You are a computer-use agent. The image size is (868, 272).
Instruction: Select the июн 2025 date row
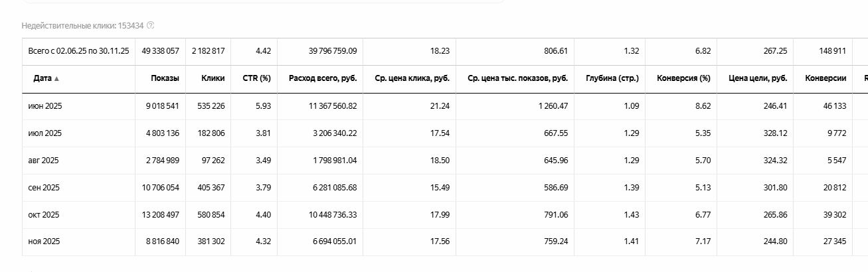(44, 106)
